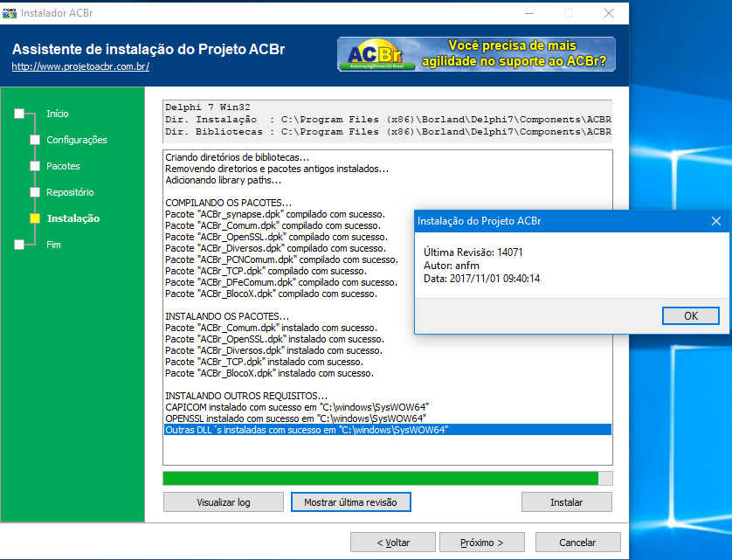This screenshot has width=732, height=560.
Task: Select 'ACBr_PCNComum.dpk compilado com sucesso' line
Action: click(281, 259)
